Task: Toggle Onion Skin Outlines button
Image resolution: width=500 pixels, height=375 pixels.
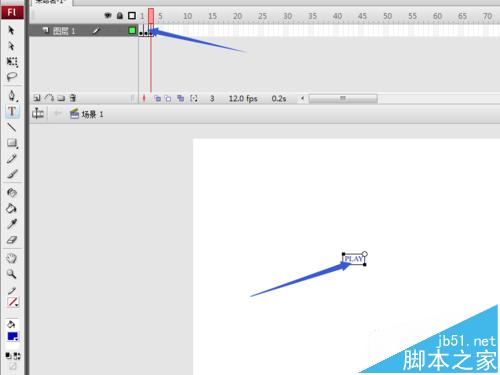Action: (168, 98)
